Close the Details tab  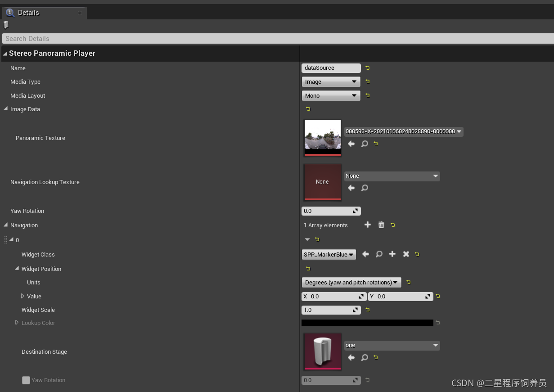click(x=80, y=13)
